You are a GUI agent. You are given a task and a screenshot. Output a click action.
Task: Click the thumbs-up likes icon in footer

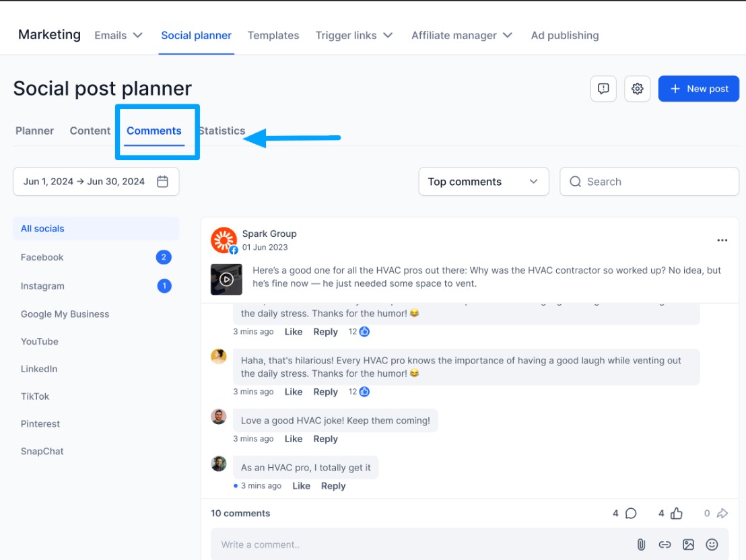pos(676,514)
